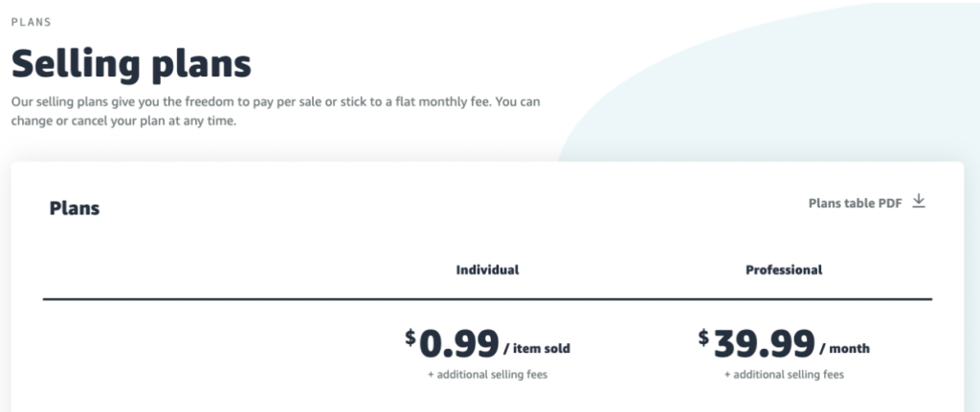The width and height of the screenshot is (980, 412).
Task: Select the Professional plan column header
Action: (x=784, y=271)
